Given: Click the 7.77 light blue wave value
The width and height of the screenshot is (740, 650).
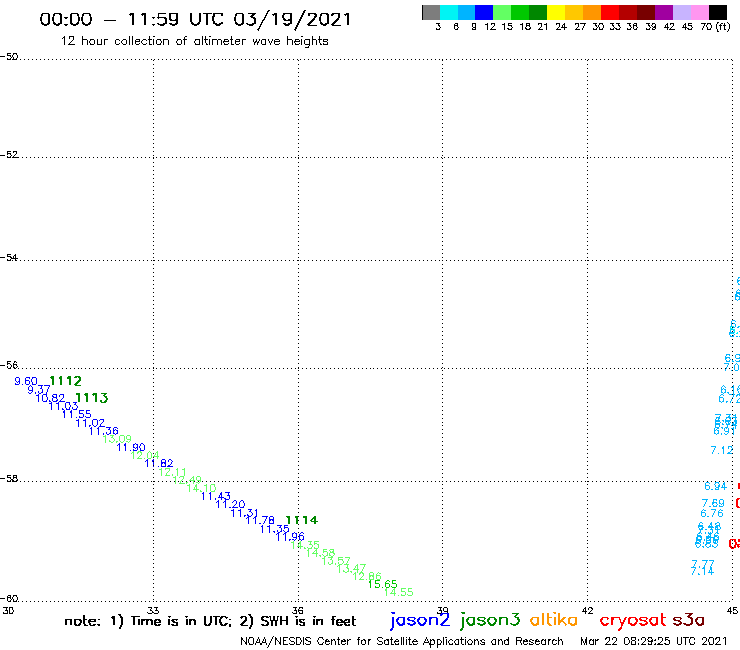Looking at the screenshot, I should pos(703,564).
